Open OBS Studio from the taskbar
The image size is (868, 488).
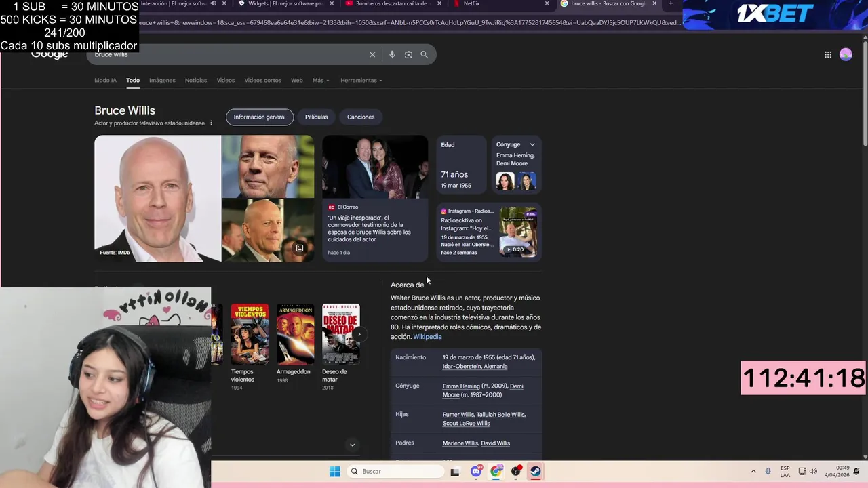click(x=516, y=471)
